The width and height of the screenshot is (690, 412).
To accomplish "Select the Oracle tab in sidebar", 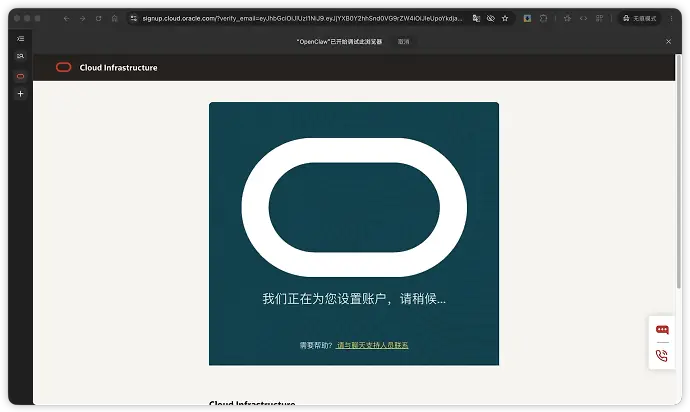I will 20,76.
